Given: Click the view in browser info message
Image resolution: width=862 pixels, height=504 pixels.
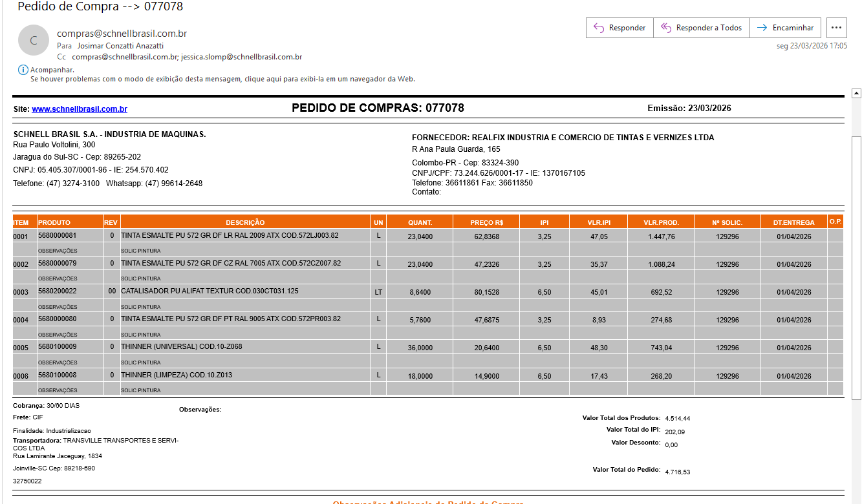Looking at the screenshot, I should (x=222, y=79).
